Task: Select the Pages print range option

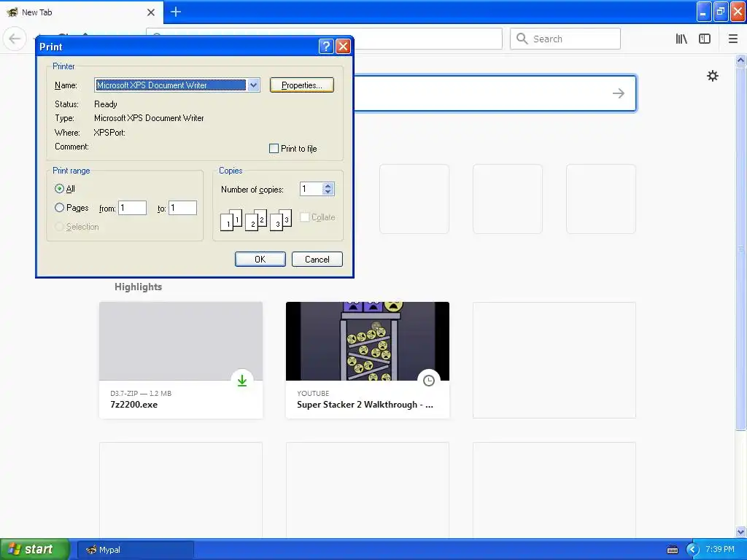Action: click(59, 208)
